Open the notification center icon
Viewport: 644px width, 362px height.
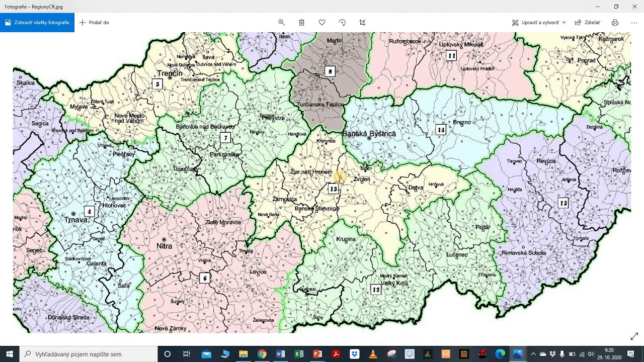[631, 354]
